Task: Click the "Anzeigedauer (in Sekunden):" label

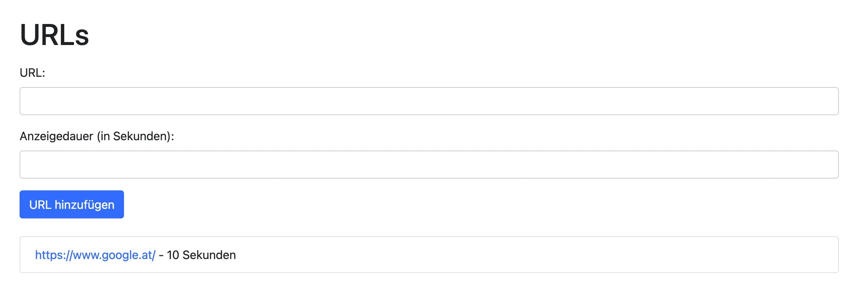Action: [x=97, y=136]
